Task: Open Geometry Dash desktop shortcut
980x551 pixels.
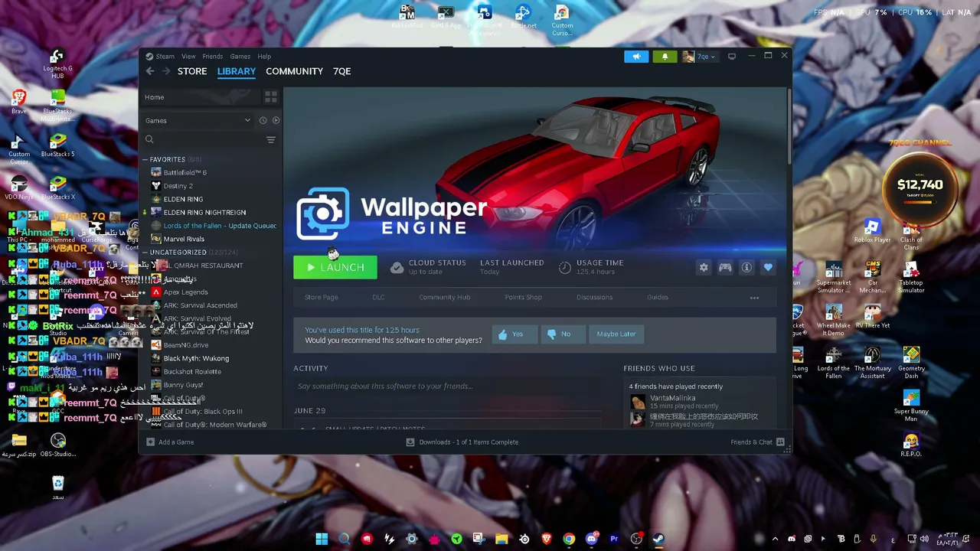Action: click(x=911, y=362)
